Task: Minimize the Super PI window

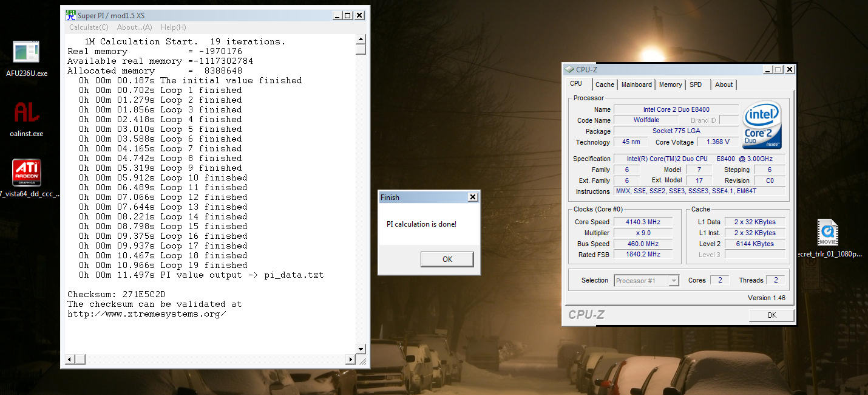Action: point(337,15)
